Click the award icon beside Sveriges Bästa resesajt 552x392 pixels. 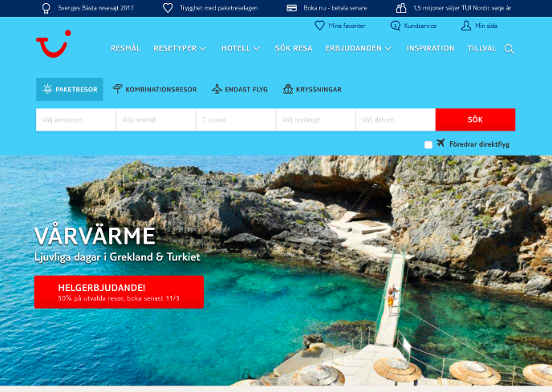pyautogui.click(x=47, y=8)
